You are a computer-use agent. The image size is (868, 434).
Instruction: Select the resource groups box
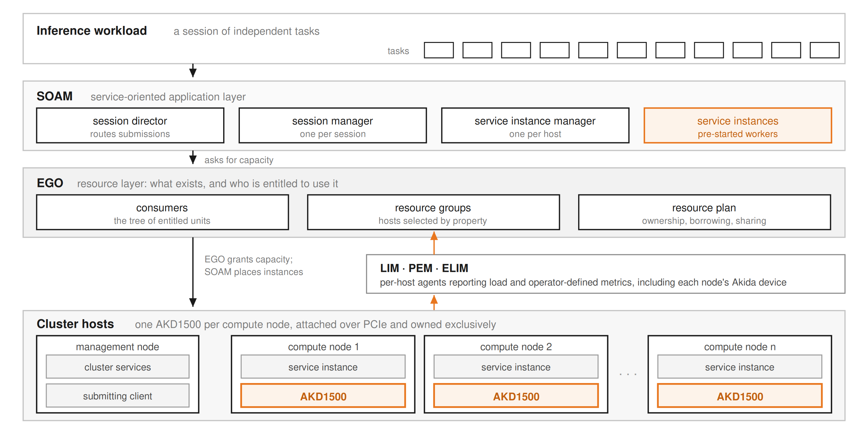pyautogui.click(x=433, y=212)
